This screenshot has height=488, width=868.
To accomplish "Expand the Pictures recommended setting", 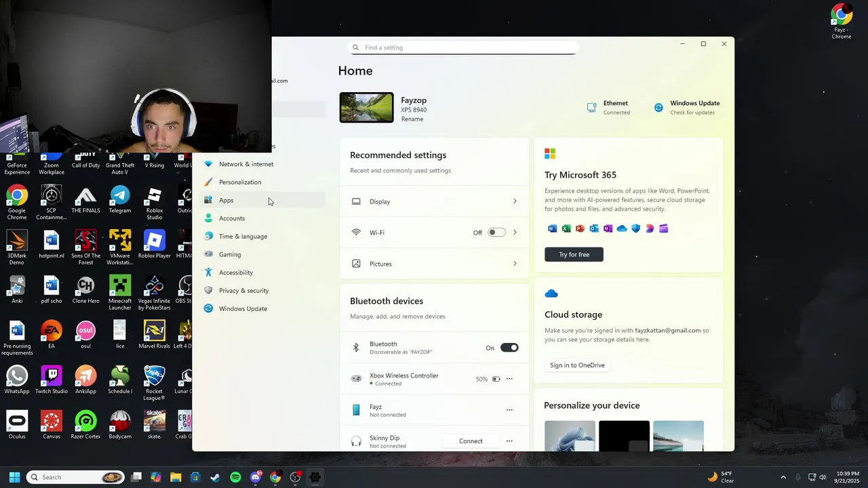I will [x=434, y=264].
